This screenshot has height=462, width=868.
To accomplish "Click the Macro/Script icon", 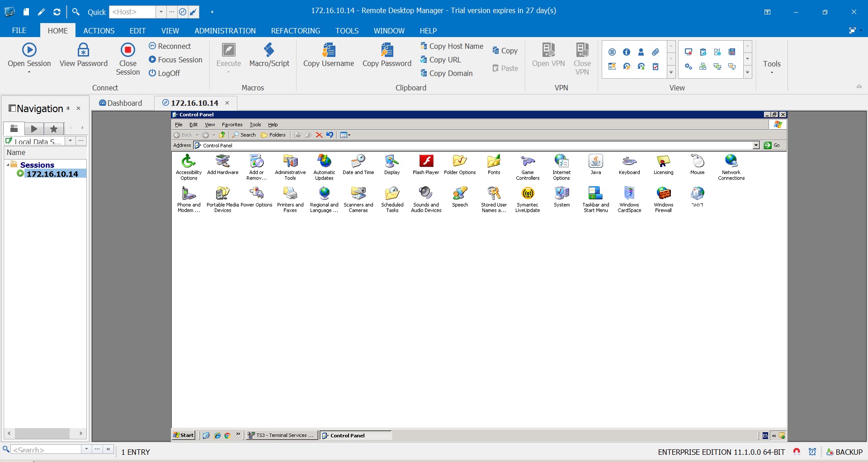I will pos(269,49).
